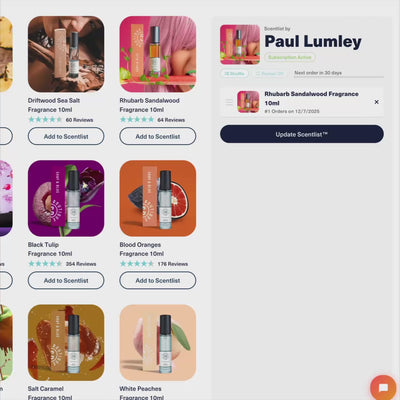Toggle the Repeat option pill

270,73
